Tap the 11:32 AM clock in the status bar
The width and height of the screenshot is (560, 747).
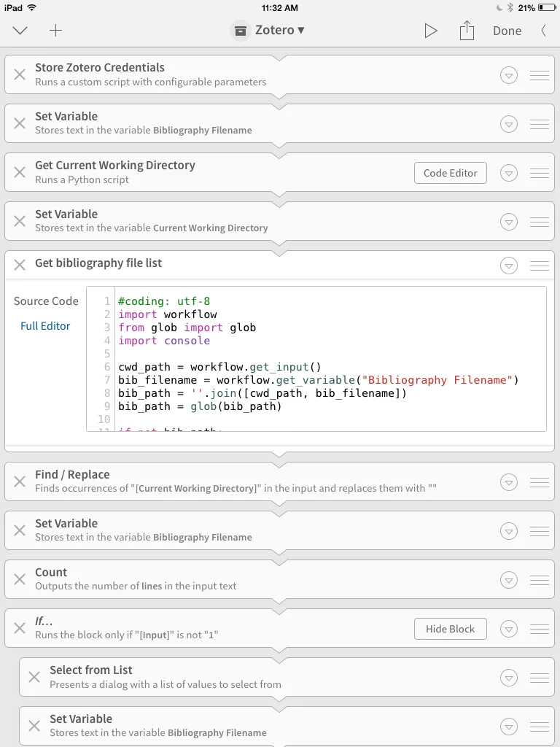click(x=279, y=7)
